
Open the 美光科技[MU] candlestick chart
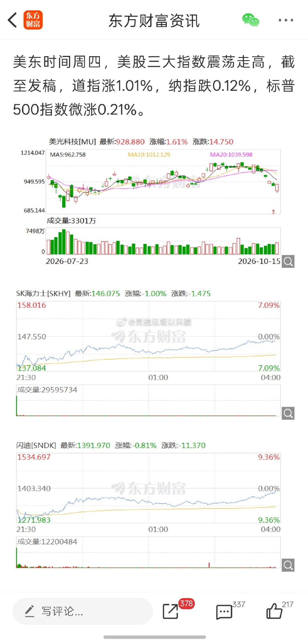[x=163, y=182]
